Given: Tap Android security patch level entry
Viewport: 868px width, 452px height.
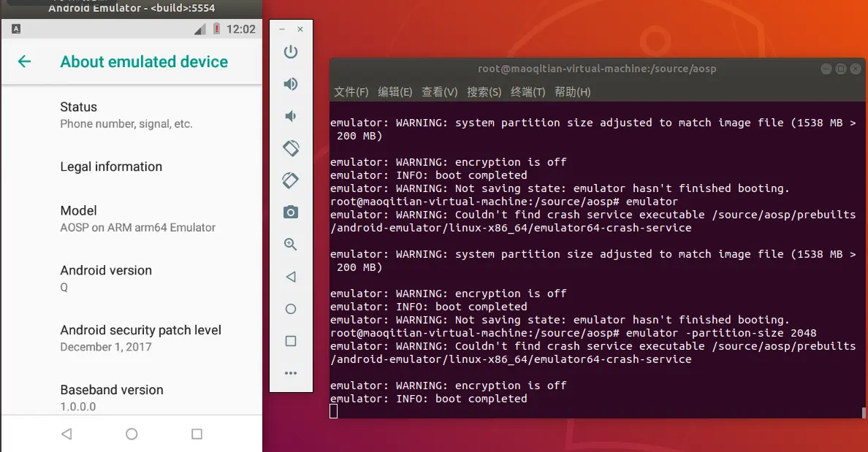Looking at the screenshot, I should tap(132, 338).
